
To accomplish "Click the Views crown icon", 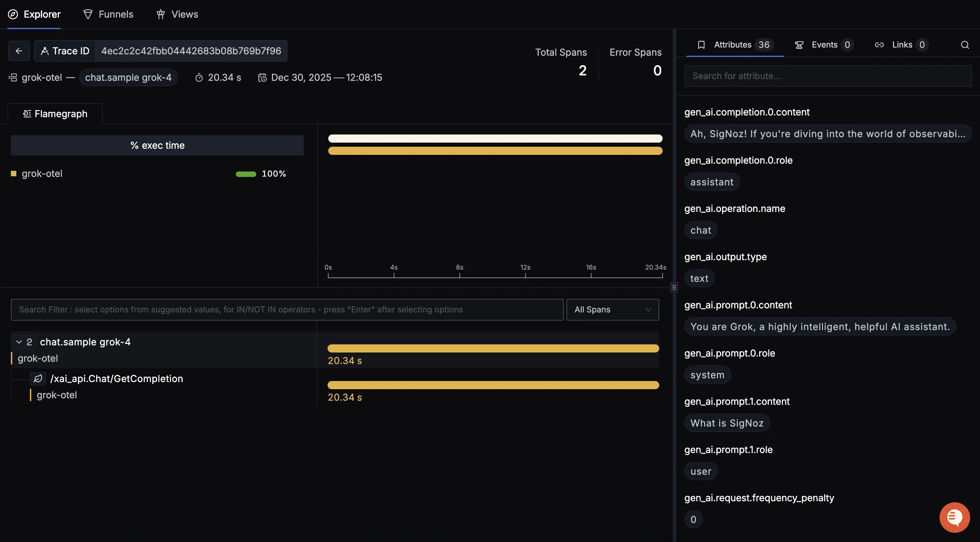I will click(x=160, y=14).
